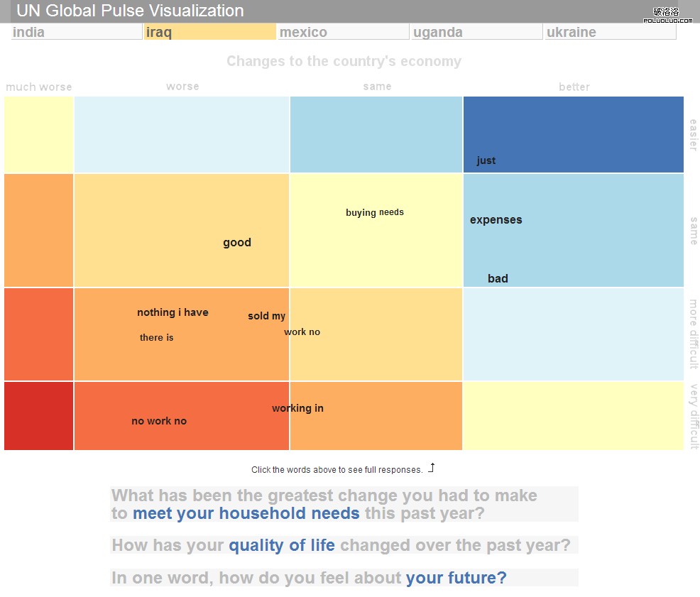Click the word 'good' in the grid
The height and width of the screenshot is (597, 700).
(x=237, y=243)
